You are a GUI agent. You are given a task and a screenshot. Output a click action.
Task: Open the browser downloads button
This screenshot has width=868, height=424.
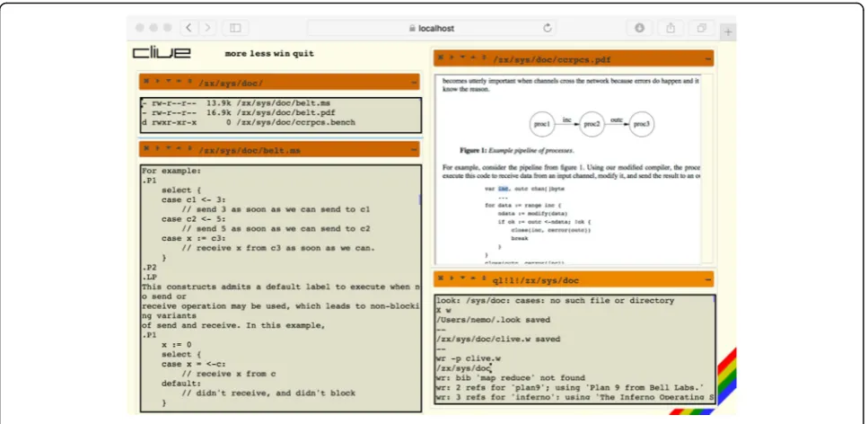pyautogui.click(x=639, y=28)
